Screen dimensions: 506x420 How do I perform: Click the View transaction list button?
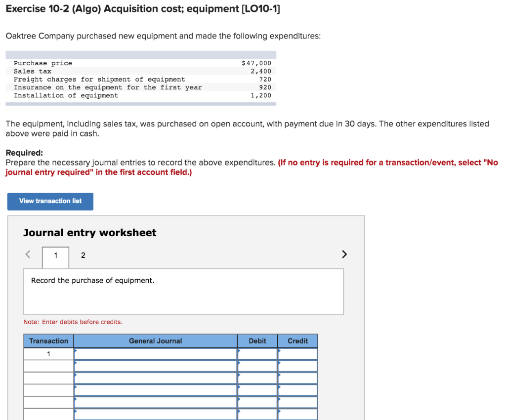(x=49, y=201)
